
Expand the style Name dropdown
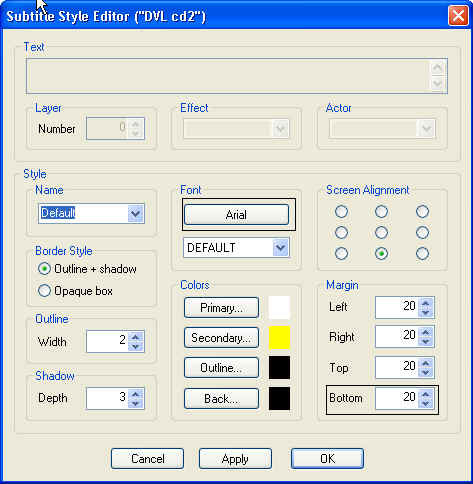click(x=136, y=213)
